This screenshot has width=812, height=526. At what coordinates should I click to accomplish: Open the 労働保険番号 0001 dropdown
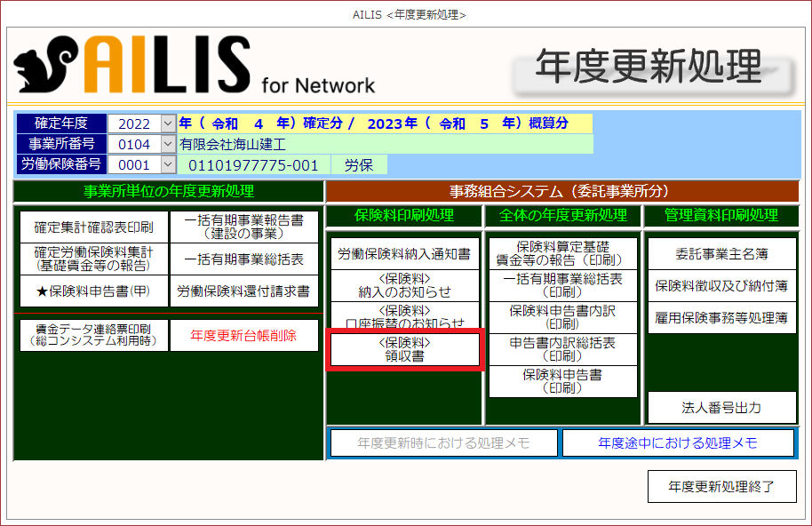[168, 164]
